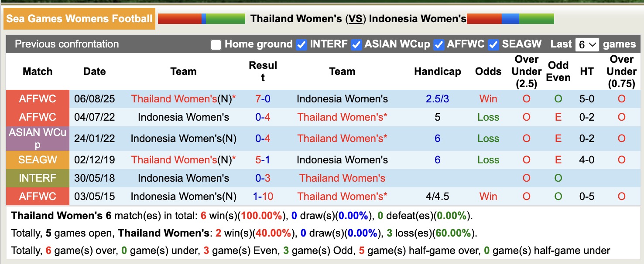Click the SEAGW badge for the 02/12/19 match

pyautogui.click(x=38, y=160)
